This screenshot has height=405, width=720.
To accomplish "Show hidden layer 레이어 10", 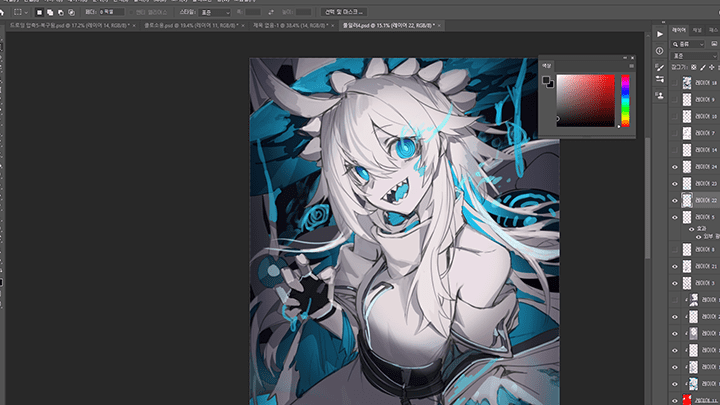I will coord(675,117).
